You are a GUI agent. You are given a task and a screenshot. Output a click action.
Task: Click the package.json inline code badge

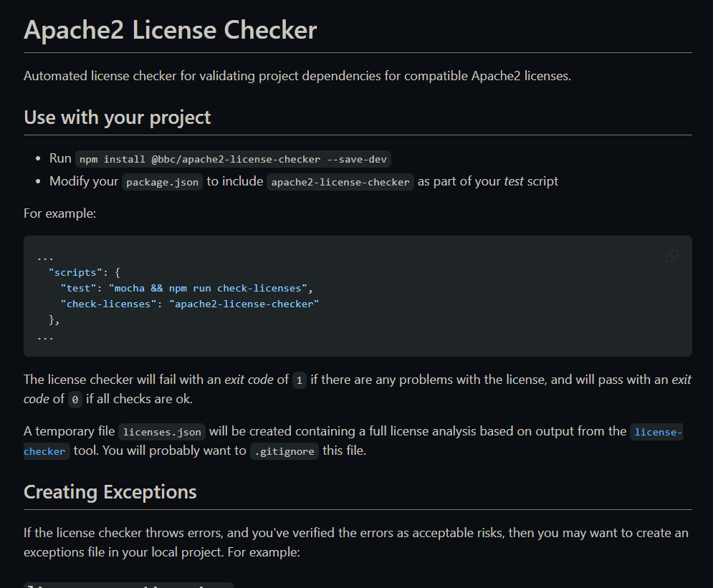pos(162,181)
